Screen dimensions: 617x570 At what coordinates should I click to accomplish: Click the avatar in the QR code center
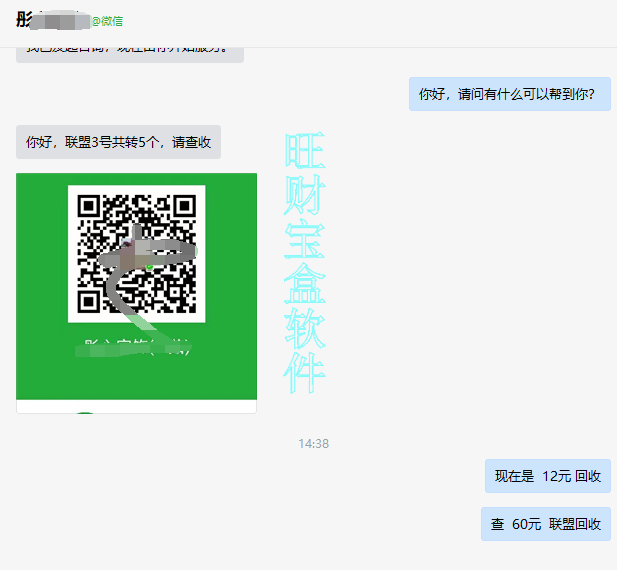tap(137, 250)
